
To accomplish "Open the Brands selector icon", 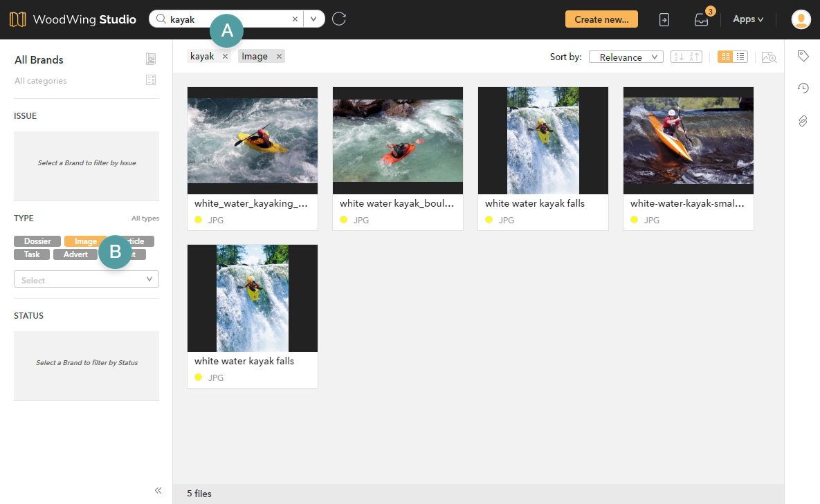I will click(151, 59).
